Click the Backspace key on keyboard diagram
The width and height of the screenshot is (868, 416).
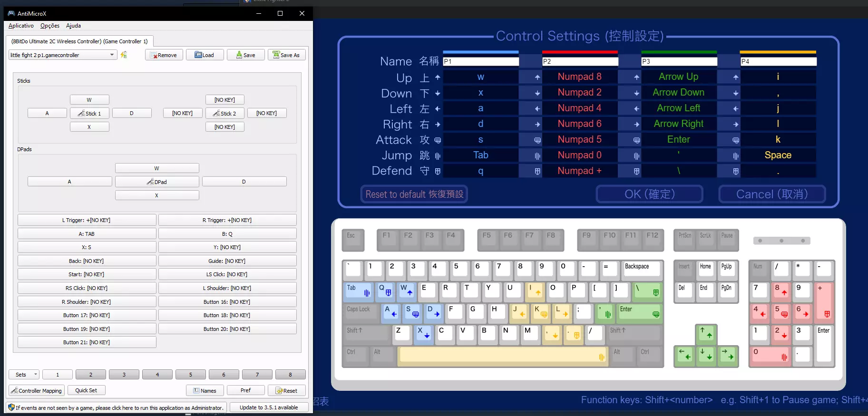pos(642,271)
